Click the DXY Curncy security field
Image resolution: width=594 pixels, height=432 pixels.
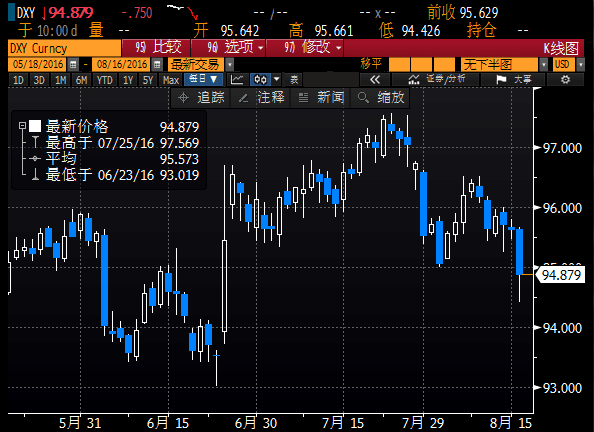pos(64,48)
